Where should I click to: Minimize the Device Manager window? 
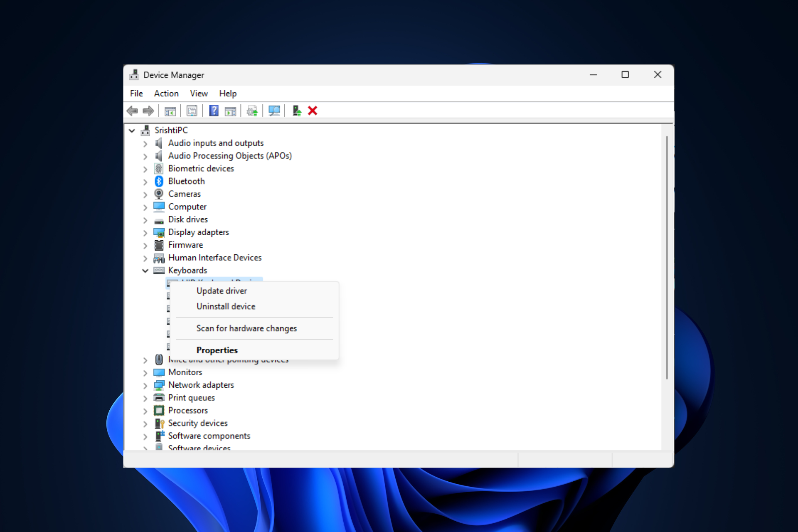click(593, 75)
